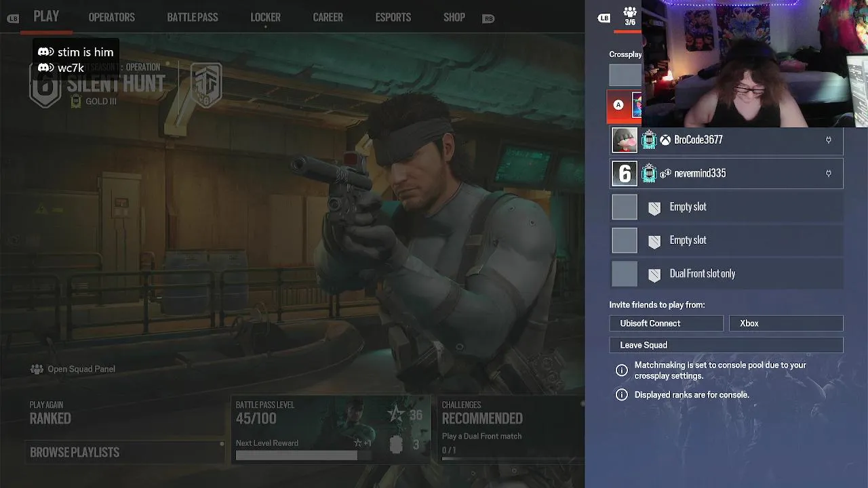Viewport: 868px width, 488px height.
Task: Click the Xbox logo beside BroCode3677
Action: coord(666,140)
